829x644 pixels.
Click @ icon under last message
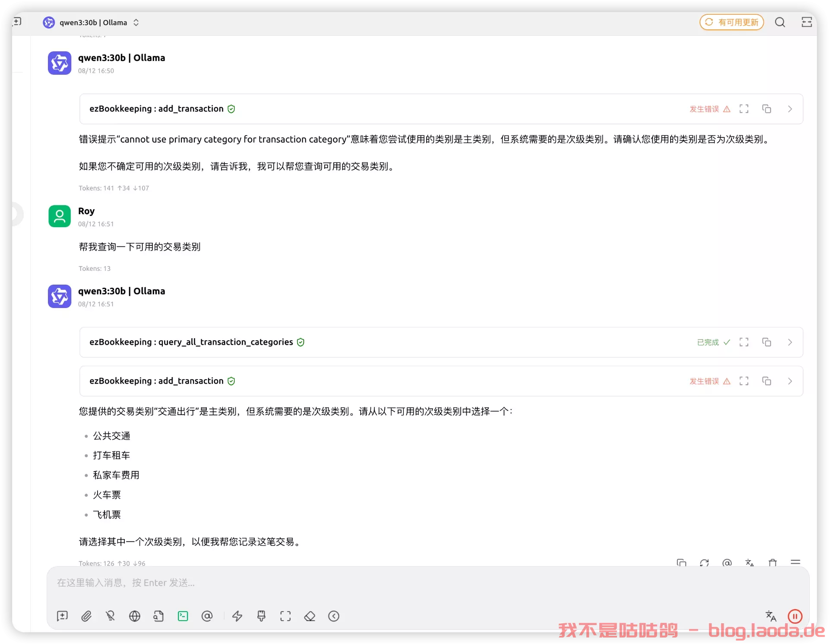(x=727, y=563)
